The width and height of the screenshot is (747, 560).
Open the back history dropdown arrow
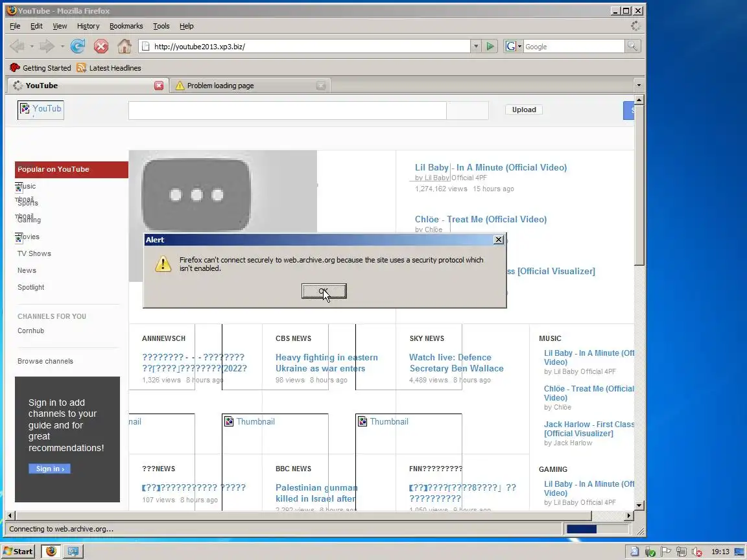pos(32,46)
